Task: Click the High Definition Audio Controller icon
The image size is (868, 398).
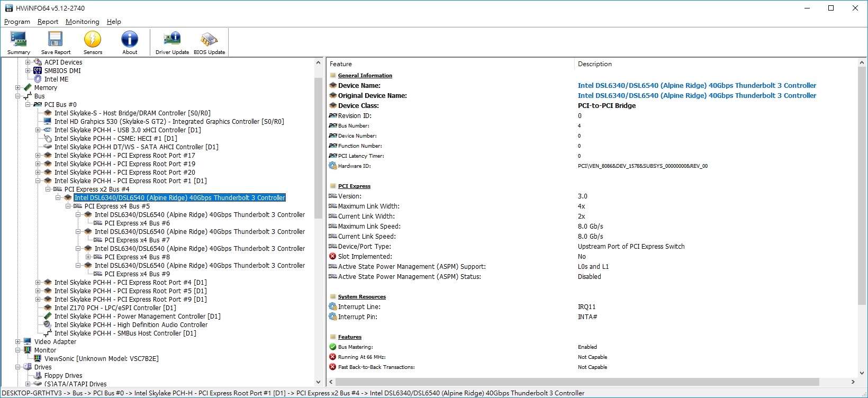Action: (48, 324)
